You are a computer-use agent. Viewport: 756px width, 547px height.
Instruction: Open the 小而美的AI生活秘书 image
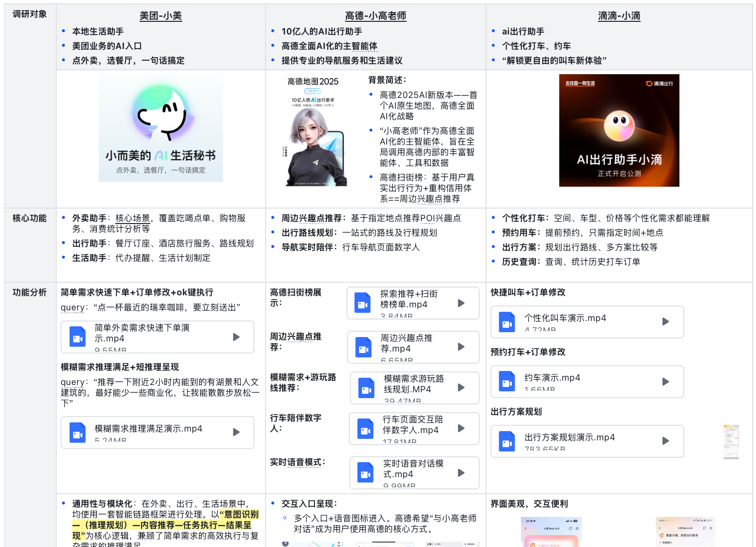[161, 128]
